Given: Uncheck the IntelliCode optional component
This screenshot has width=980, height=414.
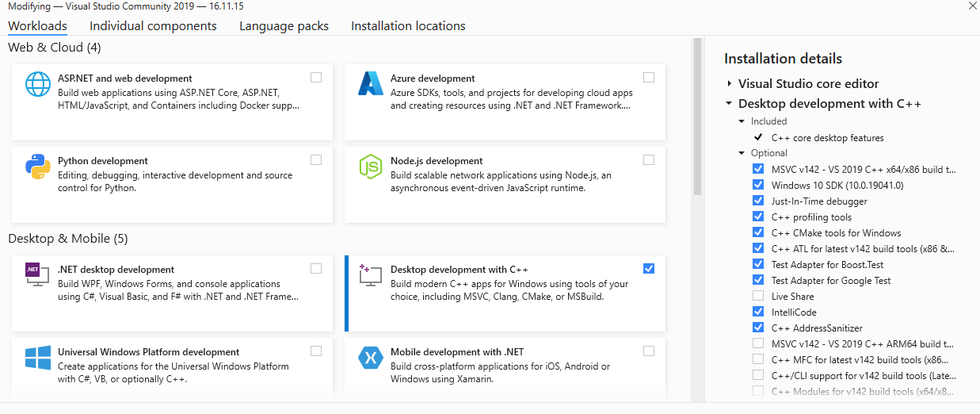Looking at the screenshot, I should tap(758, 312).
